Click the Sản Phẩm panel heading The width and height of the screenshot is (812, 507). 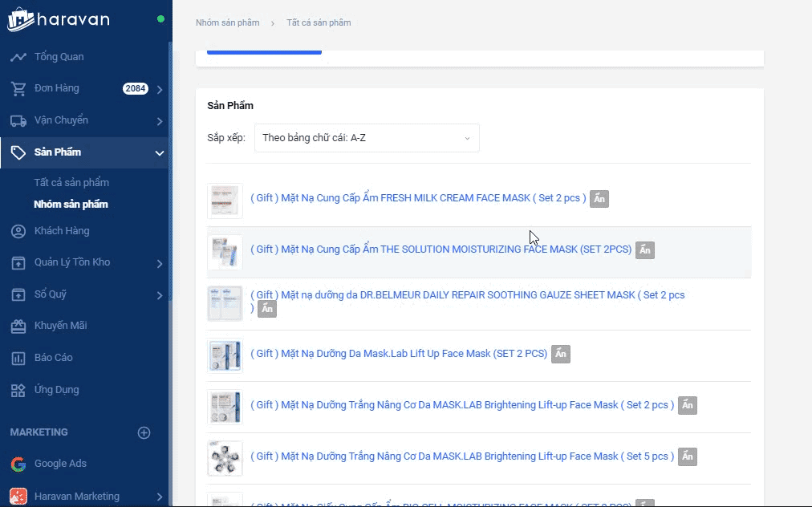click(x=230, y=106)
